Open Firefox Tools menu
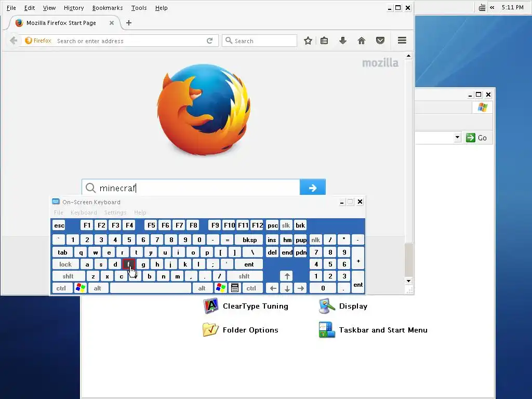The height and width of the screenshot is (399, 532). 139,8
